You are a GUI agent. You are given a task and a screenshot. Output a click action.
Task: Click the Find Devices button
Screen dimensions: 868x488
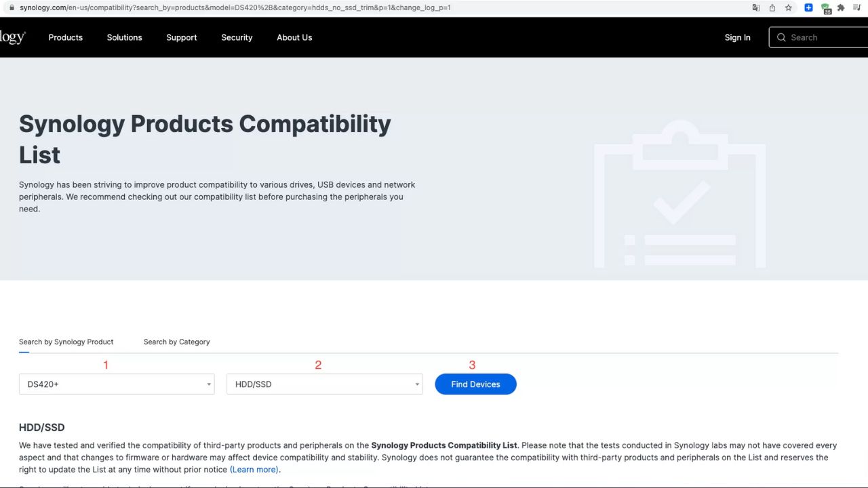point(475,384)
